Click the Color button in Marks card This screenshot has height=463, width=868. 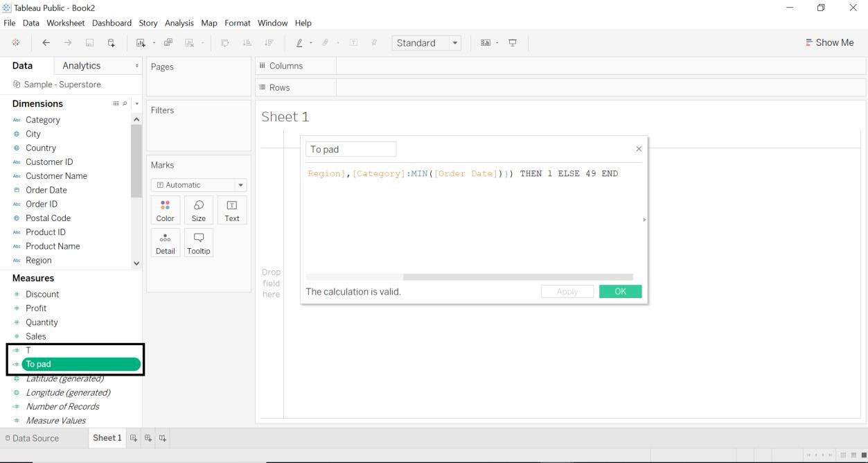(x=165, y=210)
